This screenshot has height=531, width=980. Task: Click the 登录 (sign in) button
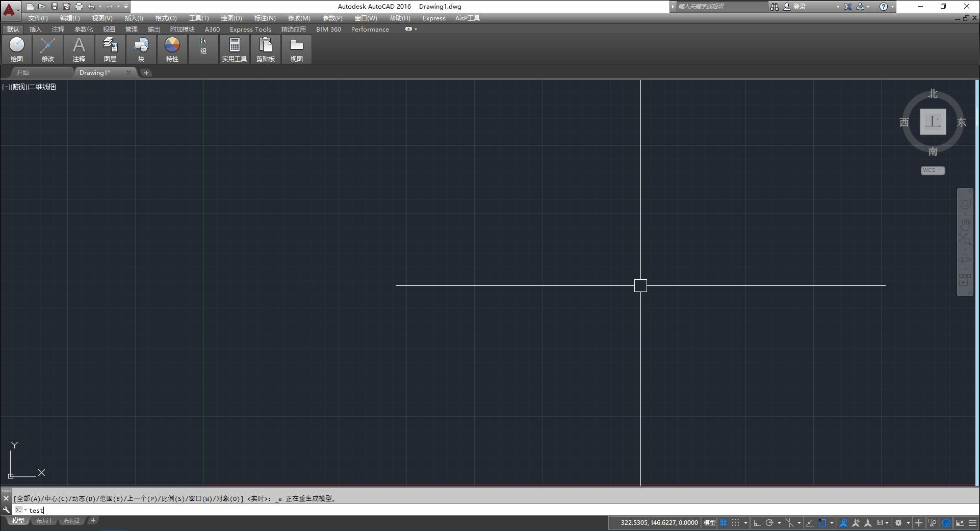[801, 7]
